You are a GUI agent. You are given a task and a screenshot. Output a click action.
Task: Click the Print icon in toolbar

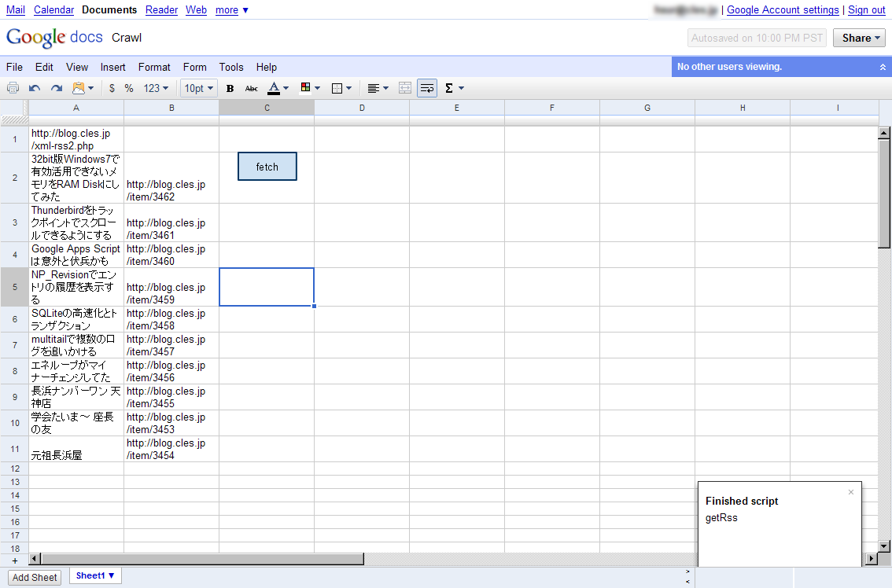coord(13,88)
